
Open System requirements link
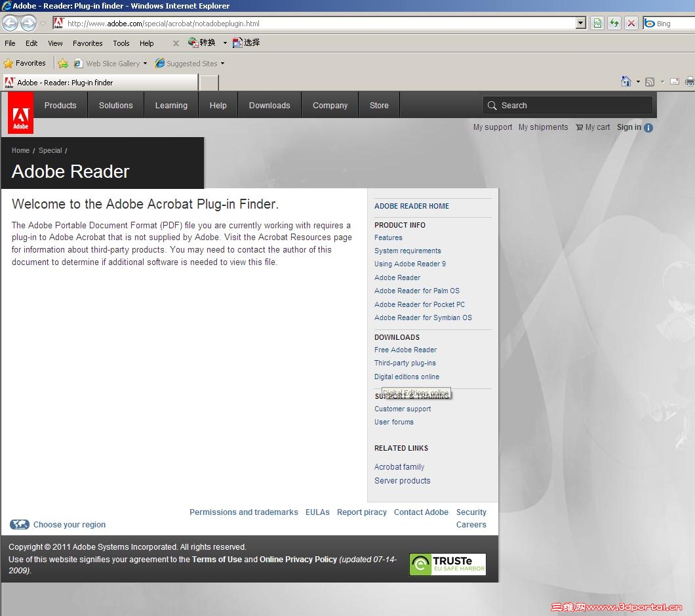coord(407,251)
